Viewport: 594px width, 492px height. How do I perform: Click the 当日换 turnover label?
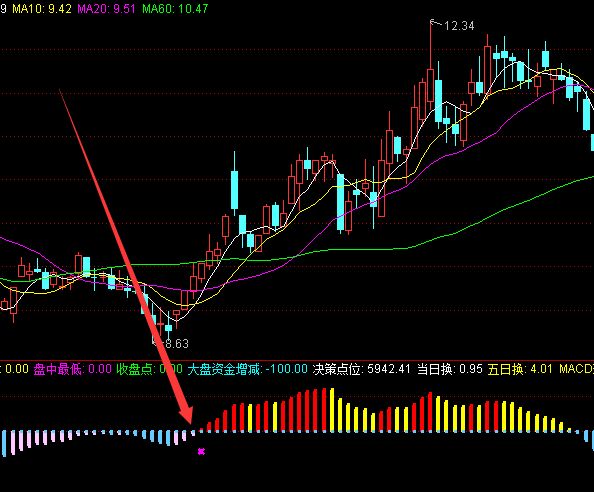[435, 369]
